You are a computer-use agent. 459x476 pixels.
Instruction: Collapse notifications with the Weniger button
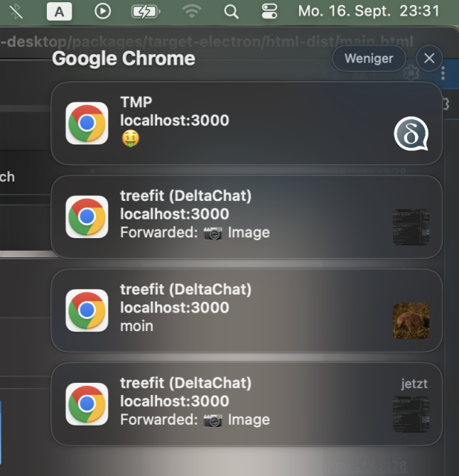tap(370, 58)
